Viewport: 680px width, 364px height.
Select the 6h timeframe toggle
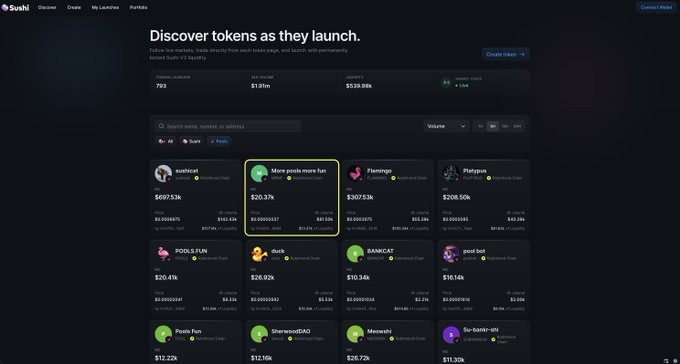click(x=492, y=126)
